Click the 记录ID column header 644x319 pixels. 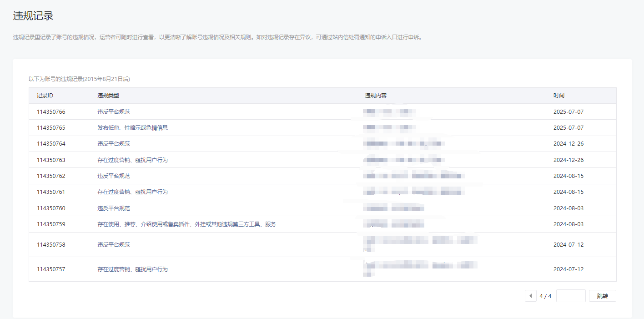tap(45, 96)
